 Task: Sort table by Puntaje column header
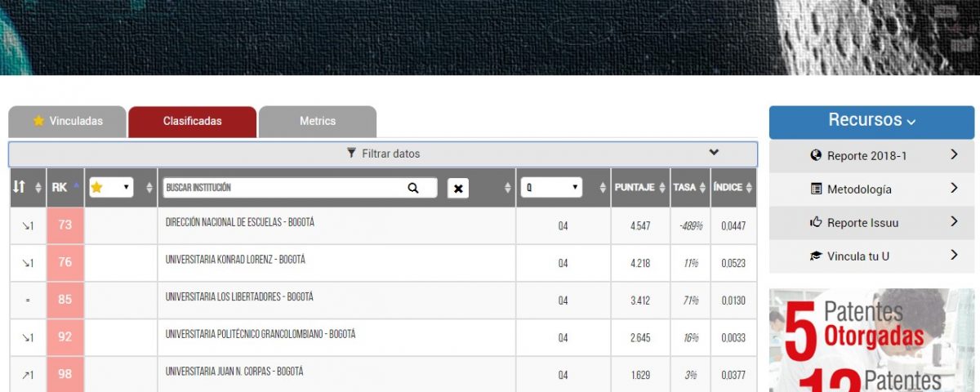pyautogui.click(x=639, y=187)
